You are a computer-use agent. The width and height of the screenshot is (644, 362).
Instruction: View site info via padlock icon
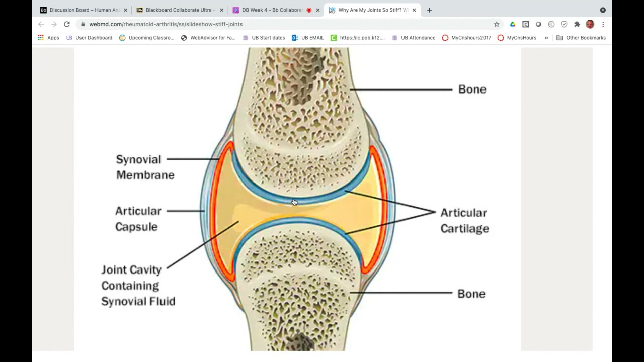pyautogui.click(x=83, y=24)
